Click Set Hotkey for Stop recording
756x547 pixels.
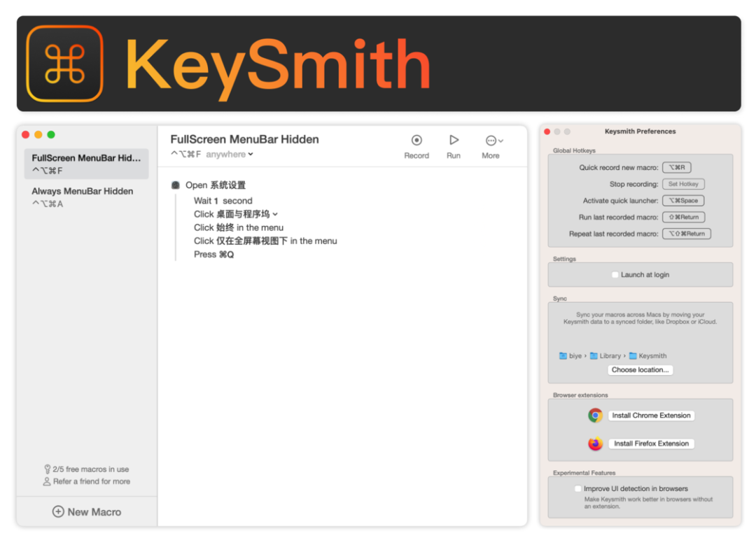(683, 184)
